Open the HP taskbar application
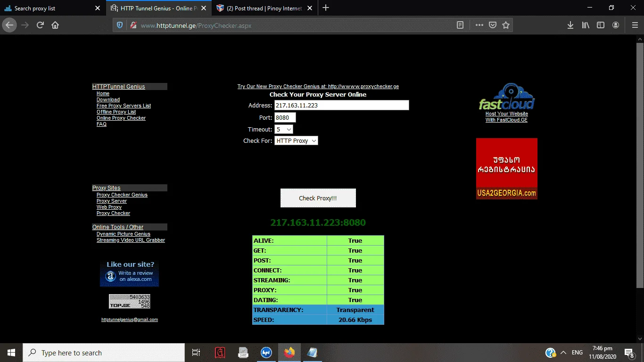The width and height of the screenshot is (644, 362). coord(266,353)
